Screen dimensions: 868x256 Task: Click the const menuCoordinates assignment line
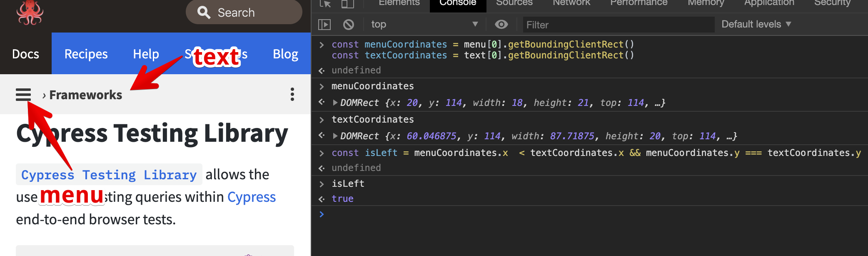pos(483,44)
